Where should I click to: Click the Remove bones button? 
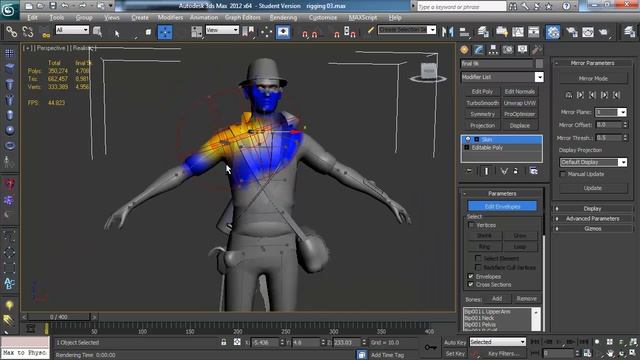click(x=527, y=299)
